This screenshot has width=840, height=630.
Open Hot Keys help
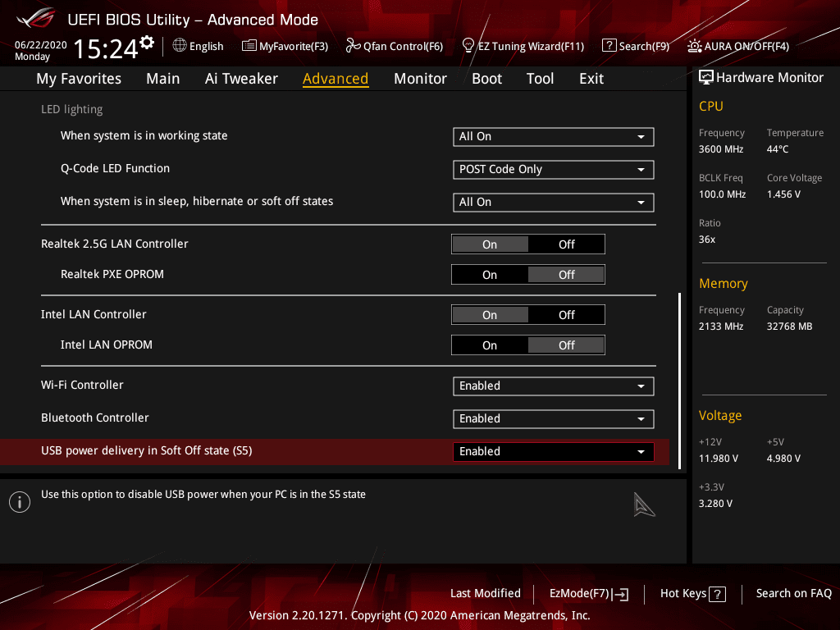point(692,594)
